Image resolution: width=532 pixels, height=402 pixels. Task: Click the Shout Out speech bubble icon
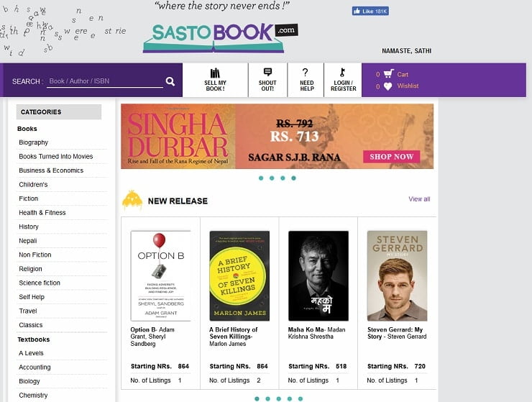tap(267, 72)
